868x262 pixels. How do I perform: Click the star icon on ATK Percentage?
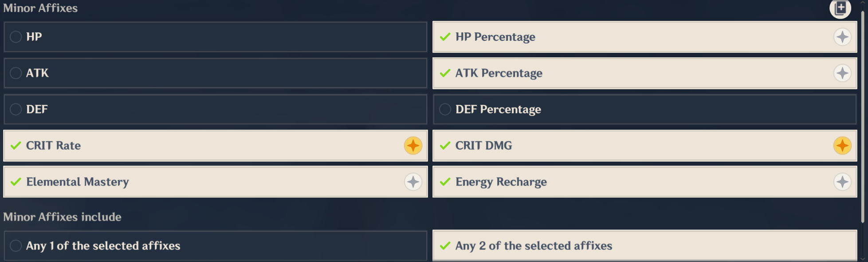pyautogui.click(x=842, y=73)
